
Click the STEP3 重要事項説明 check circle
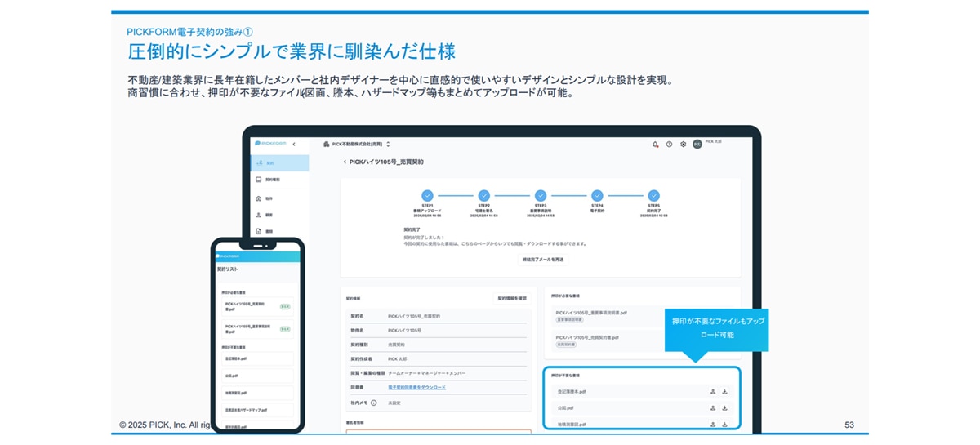click(x=541, y=196)
